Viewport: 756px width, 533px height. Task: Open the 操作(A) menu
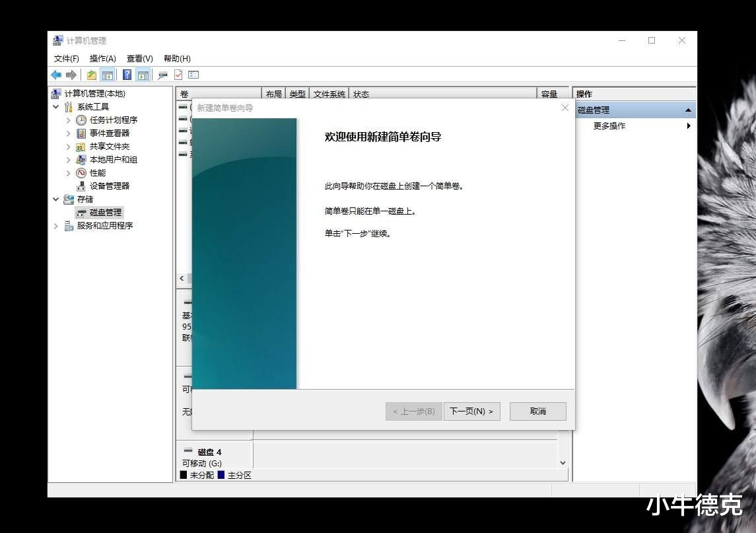click(102, 58)
